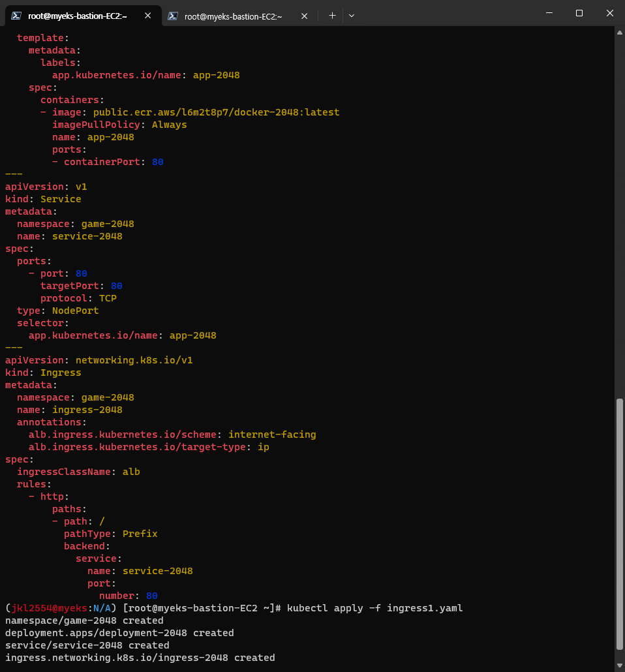Click the output line "namespace/game-2048 created"
The width and height of the screenshot is (625, 672).
point(84,620)
